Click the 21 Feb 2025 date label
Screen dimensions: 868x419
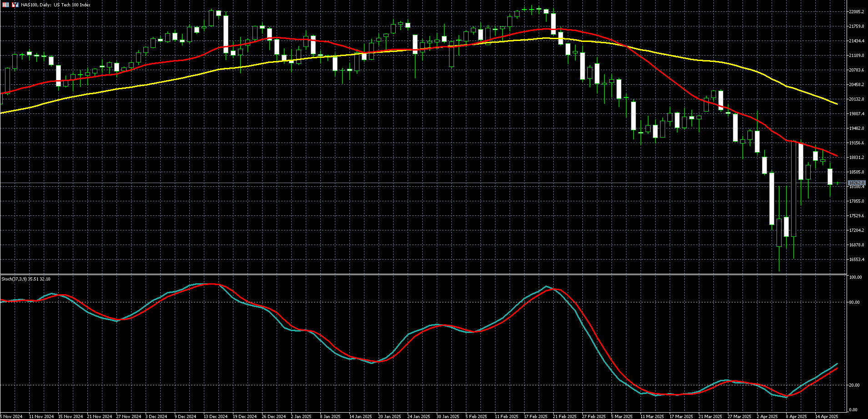(564, 416)
